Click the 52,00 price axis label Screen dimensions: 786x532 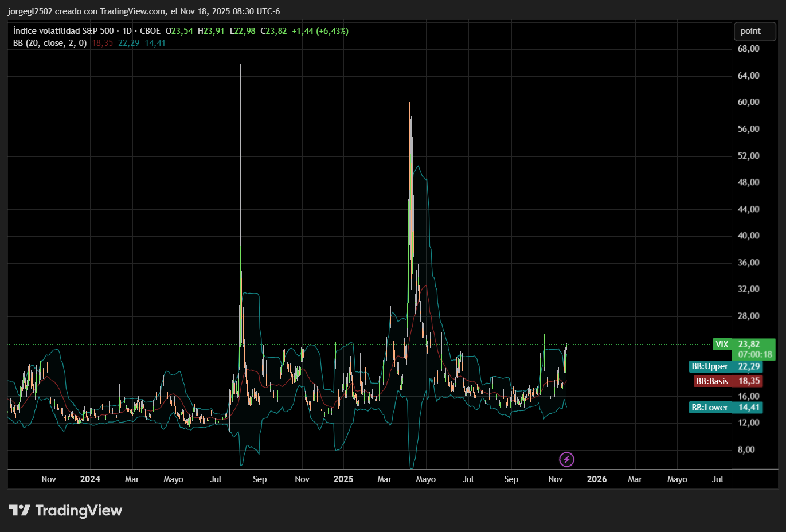[748, 156]
